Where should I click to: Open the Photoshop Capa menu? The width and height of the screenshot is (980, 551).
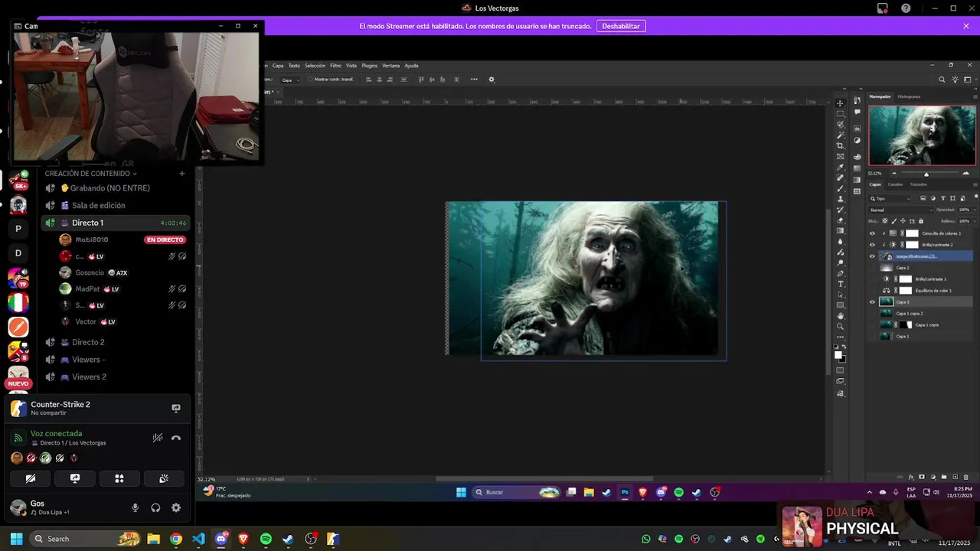(x=278, y=66)
